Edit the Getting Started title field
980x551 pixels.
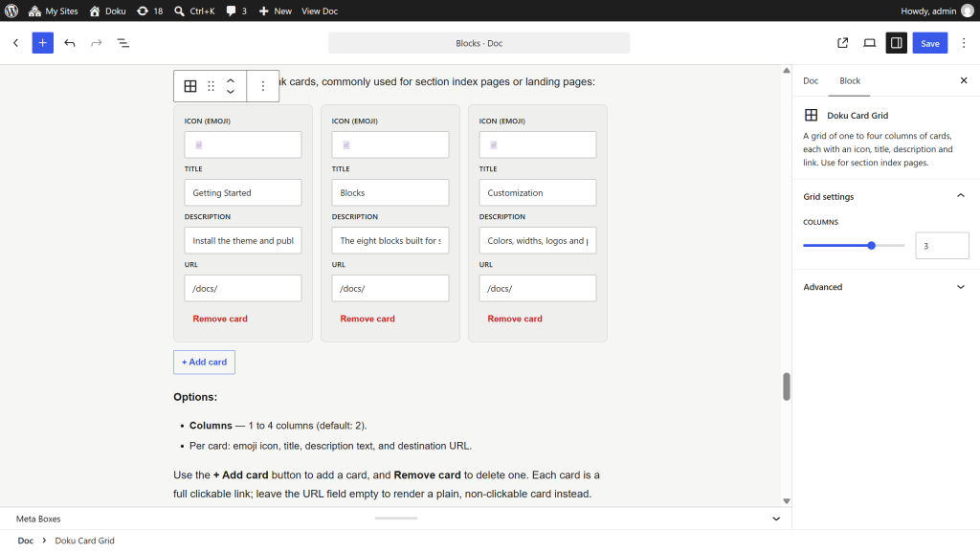click(x=243, y=192)
